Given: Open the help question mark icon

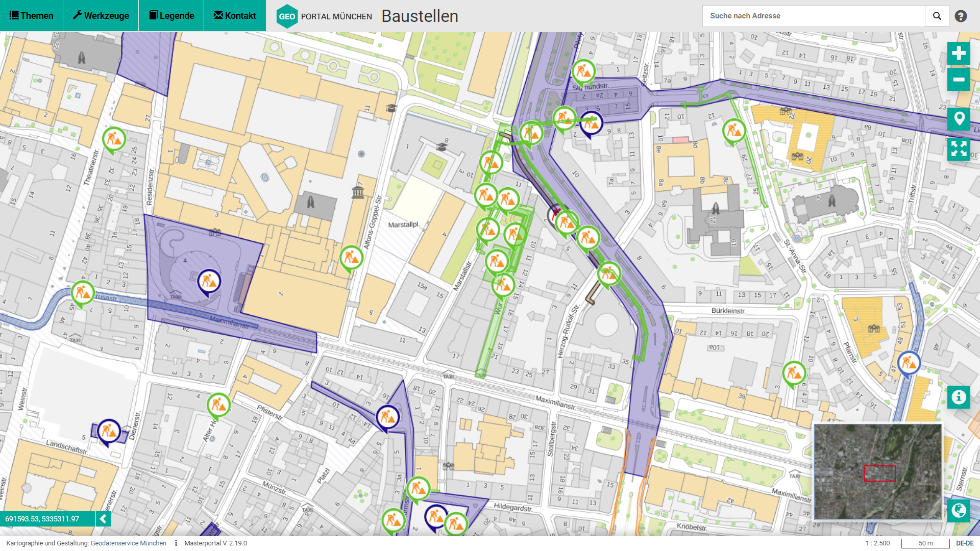Looking at the screenshot, I should (961, 16).
